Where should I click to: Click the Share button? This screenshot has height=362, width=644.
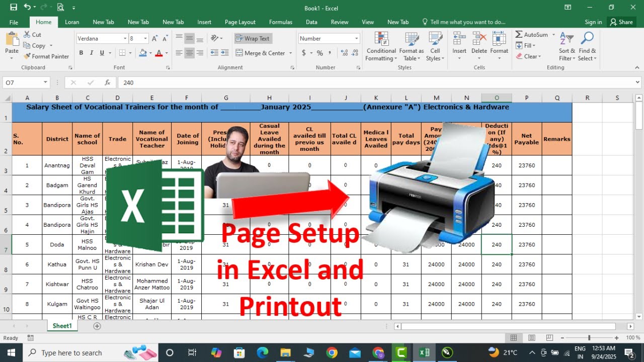tap(621, 22)
